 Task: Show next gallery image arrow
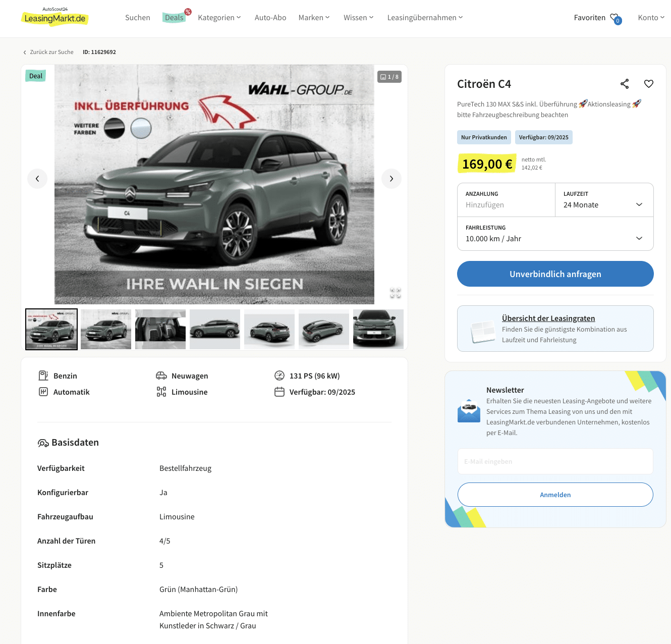[x=392, y=179]
